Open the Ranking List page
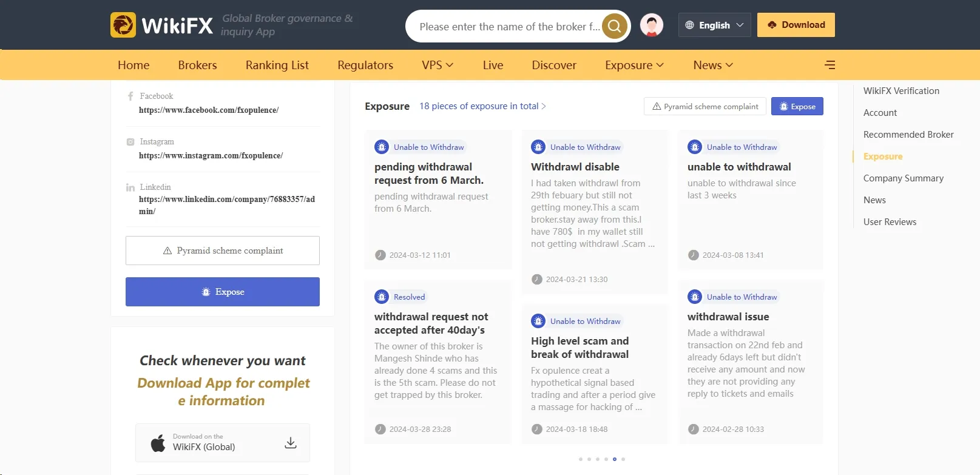 coord(277,65)
